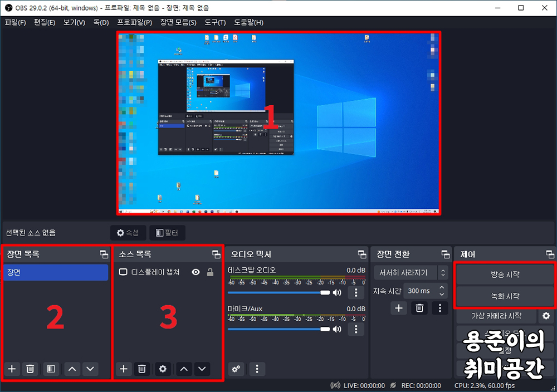Screen dimensions: 557x392
Task: Add a scene transition plus icon
Action: 399,308
